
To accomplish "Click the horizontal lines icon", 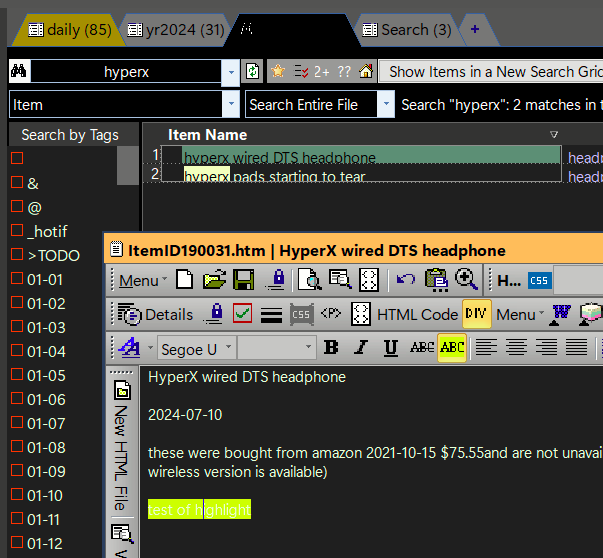I will click(272, 315).
